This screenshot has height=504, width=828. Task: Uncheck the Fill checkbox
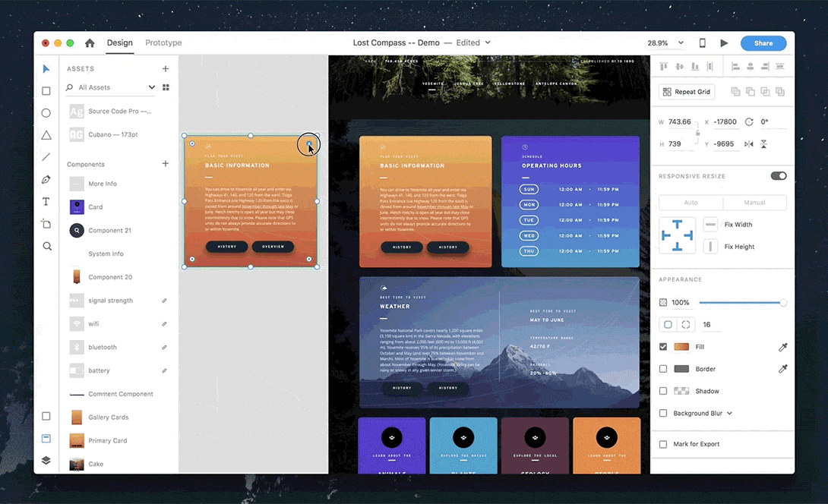point(663,347)
